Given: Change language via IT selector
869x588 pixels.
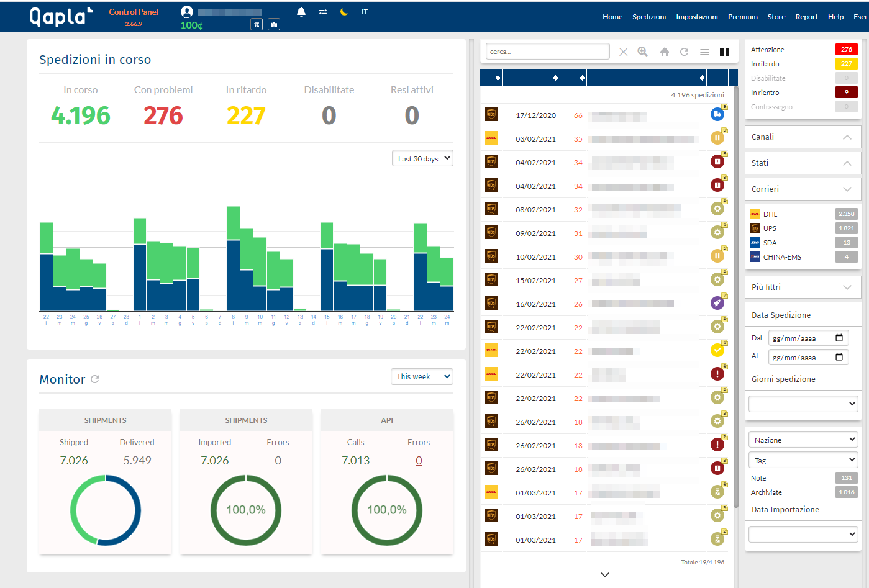Looking at the screenshot, I should point(365,12).
